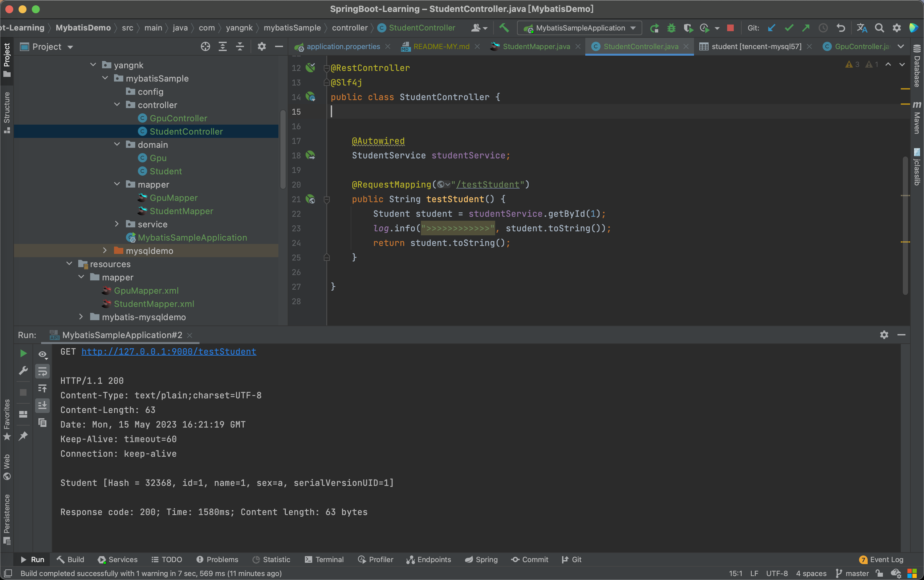This screenshot has height=580, width=924.
Task: Open the 127.0.0.1:9000/testStudent link
Action: tap(169, 351)
